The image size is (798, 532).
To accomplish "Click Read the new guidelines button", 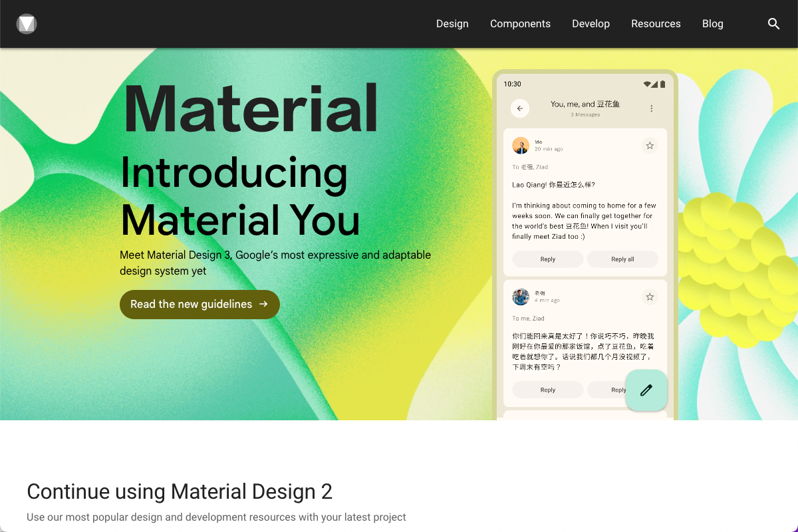I will click(x=199, y=305).
